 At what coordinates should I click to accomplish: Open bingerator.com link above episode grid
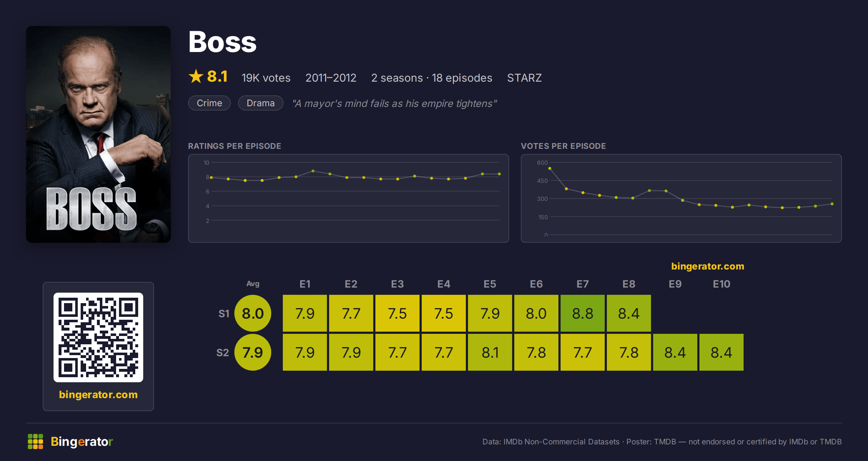coord(707,266)
